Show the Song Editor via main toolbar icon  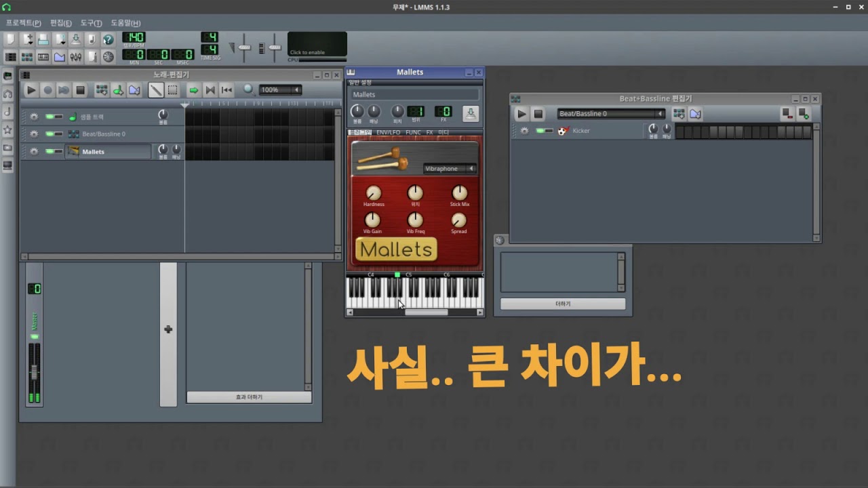11,57
